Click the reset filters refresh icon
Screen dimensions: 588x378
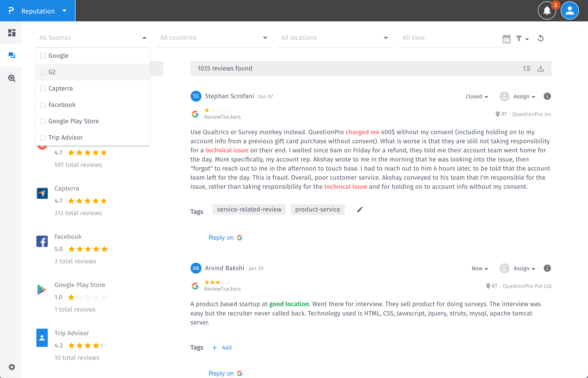tap(541, 38)
